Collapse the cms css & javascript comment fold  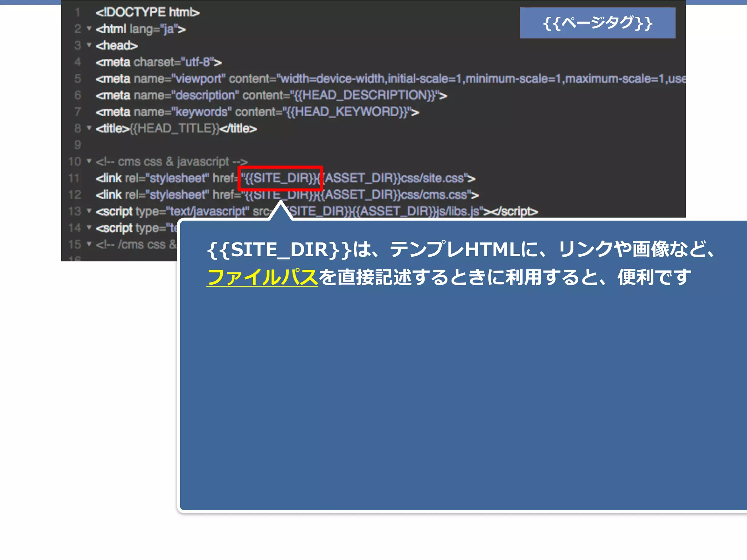tap(89, 161)
